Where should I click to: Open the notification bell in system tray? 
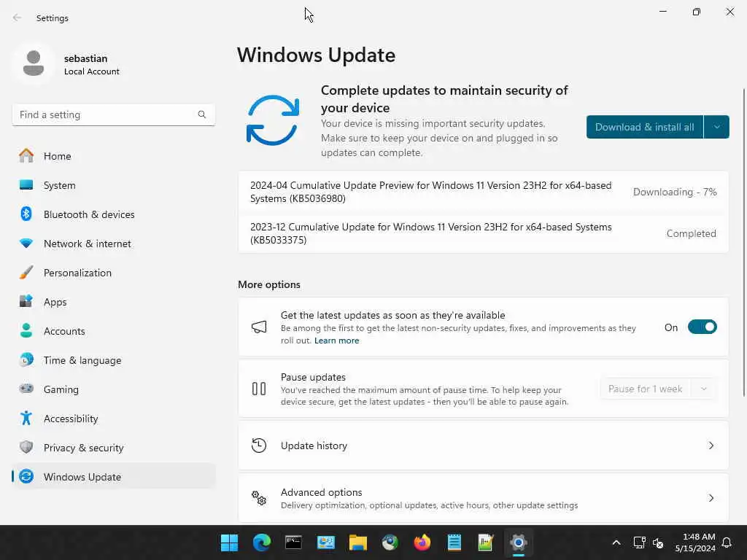tap(727, 542)
